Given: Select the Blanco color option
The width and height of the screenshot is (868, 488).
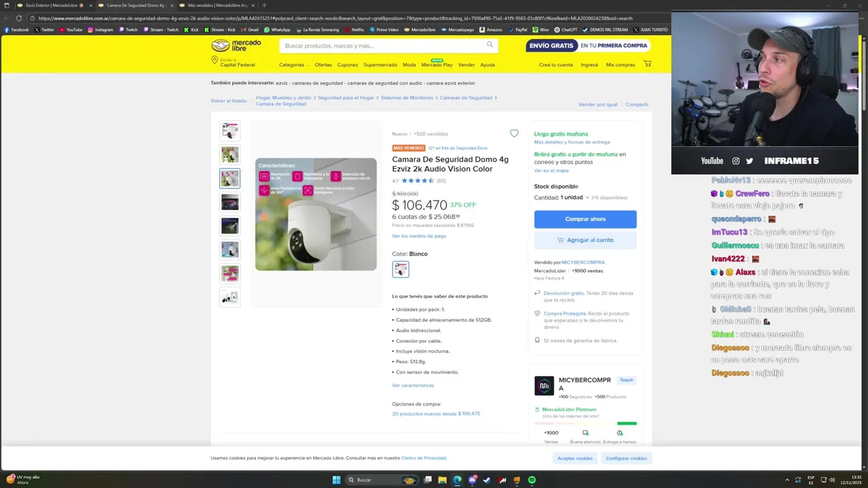Looking at the screenshot, I should pos(401,269).
